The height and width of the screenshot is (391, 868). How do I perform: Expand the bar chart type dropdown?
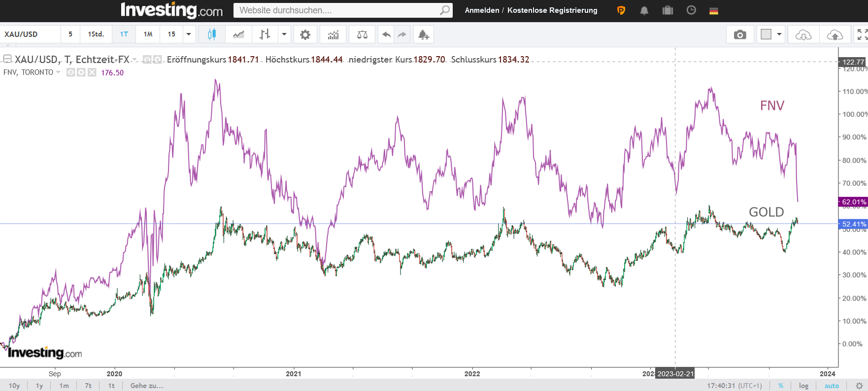click(284, 34)
